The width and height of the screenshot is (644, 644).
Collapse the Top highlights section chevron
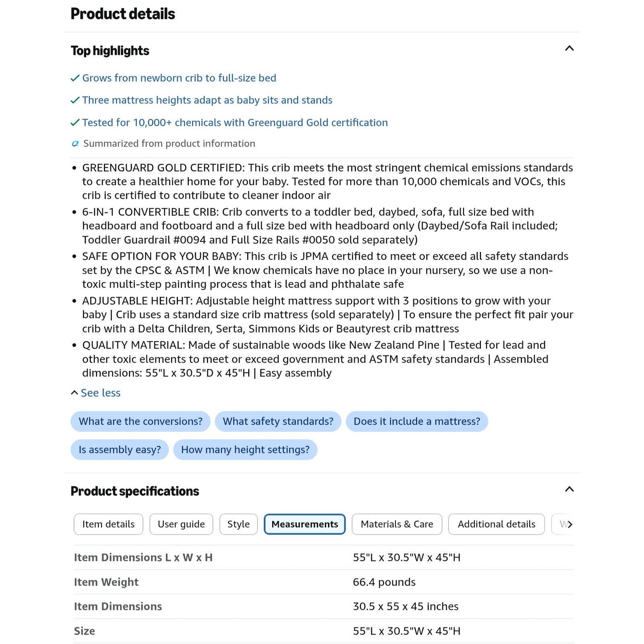point(569,49)
